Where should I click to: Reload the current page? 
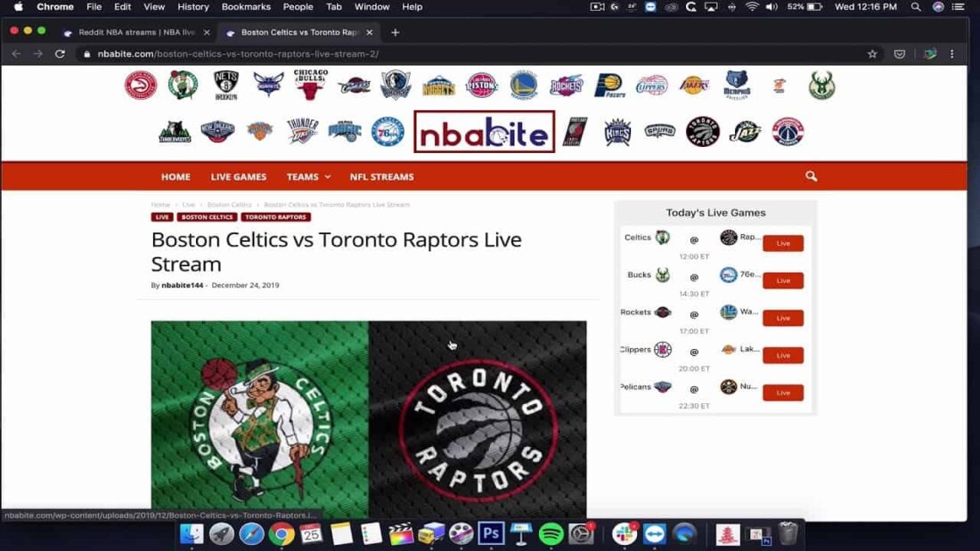click(x=60, y=53)
